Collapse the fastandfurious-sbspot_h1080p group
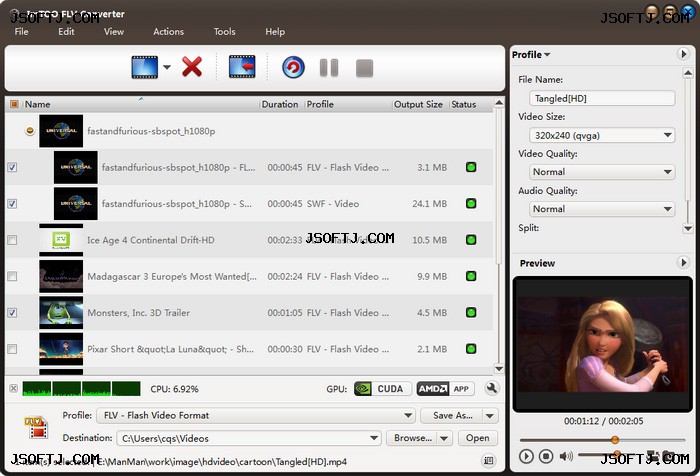Image resolution: width=700 pixels, height=476 pixels. click(x=30, y=131)
